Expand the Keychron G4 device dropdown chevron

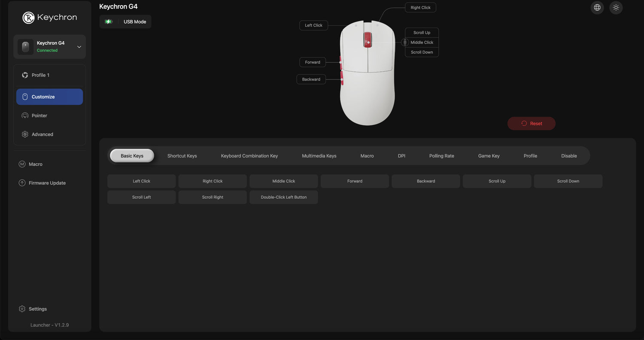click(x=79, y=47)
